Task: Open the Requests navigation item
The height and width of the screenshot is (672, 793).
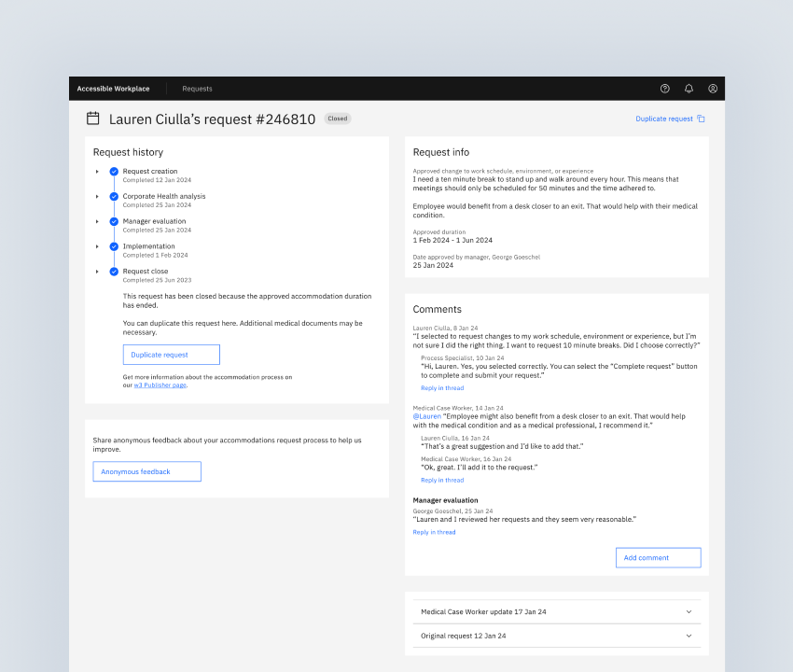Action: (x=197, y=88)
